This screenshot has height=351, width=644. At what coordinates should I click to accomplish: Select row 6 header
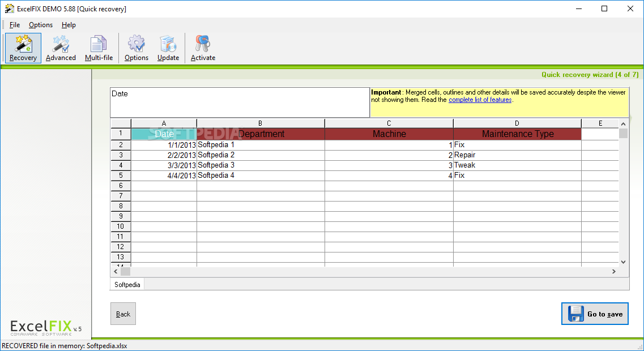[121, 186]
